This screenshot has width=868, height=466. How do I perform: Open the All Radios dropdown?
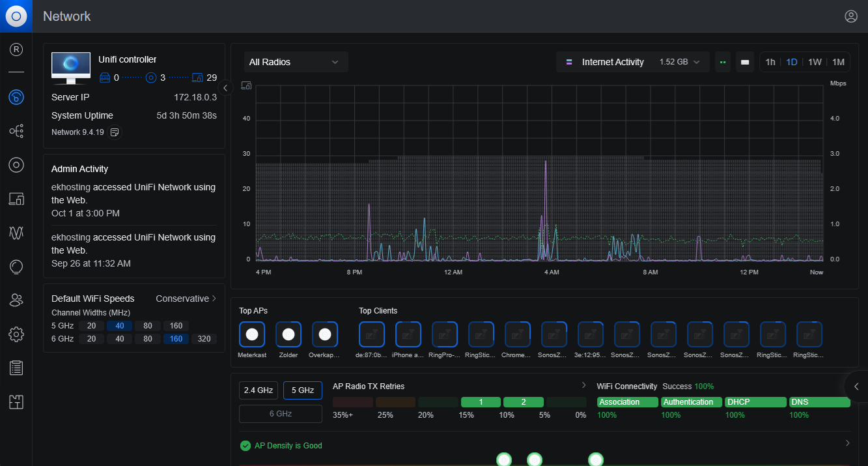click(296, 61)
